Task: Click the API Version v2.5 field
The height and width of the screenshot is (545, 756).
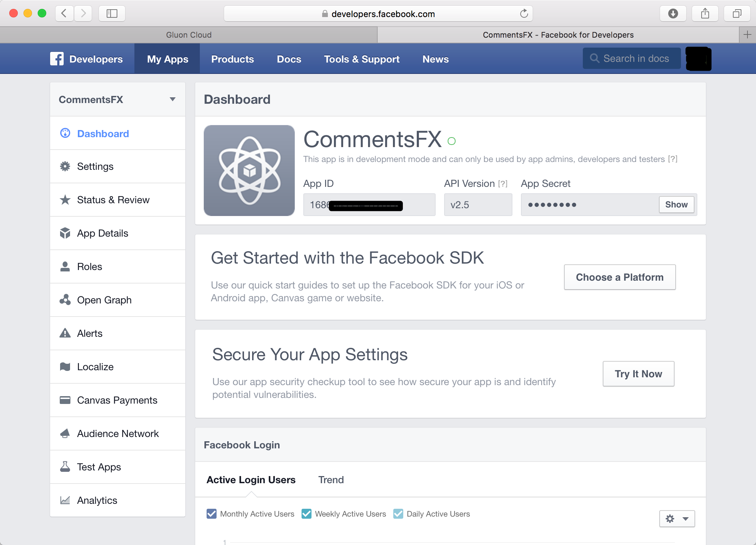Action: (x=478, y=205)
